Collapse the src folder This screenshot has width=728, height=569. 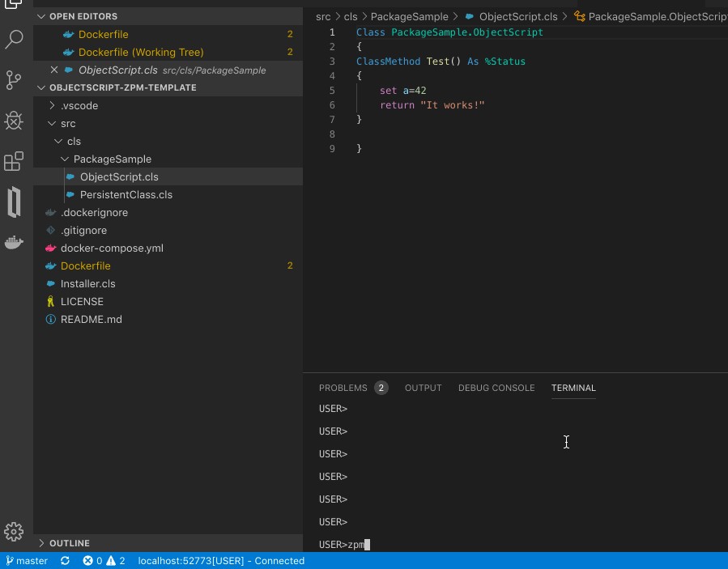tap(68, 124)
